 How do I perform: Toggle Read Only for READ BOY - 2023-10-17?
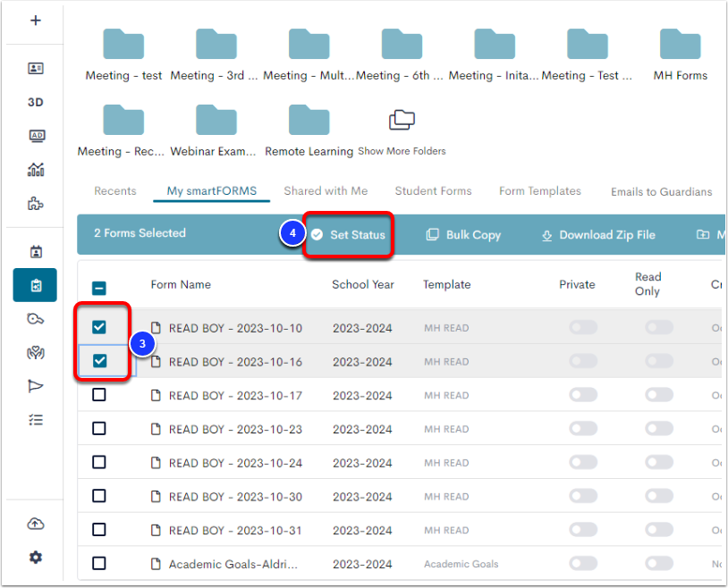(659, 395)
